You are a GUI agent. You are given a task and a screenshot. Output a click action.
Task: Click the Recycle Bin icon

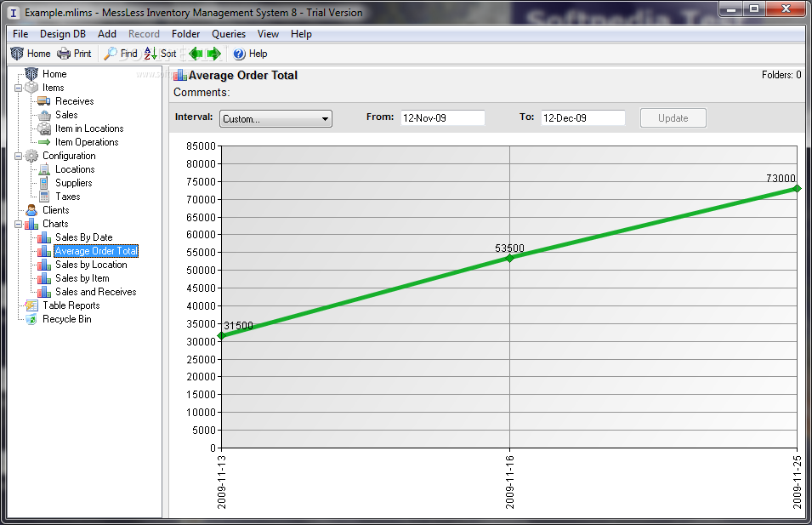(x=31, y=319)
